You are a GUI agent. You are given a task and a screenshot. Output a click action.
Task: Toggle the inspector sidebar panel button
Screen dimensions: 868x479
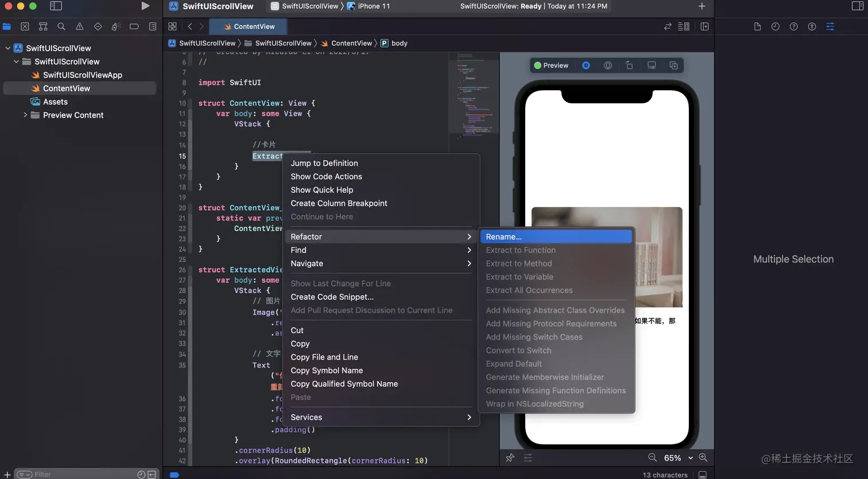point(857,6)
